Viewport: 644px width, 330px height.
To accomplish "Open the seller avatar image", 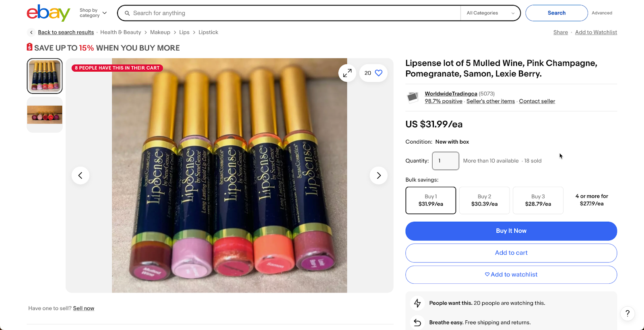I will (413, 97).
